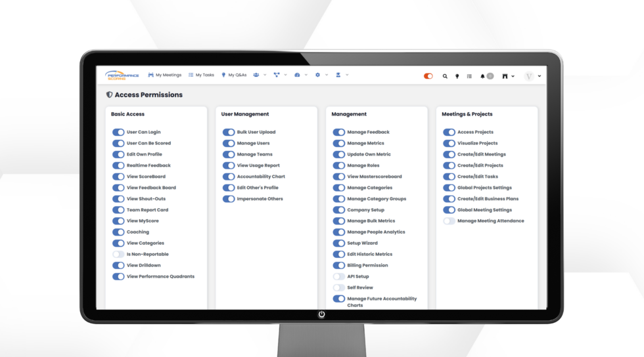644x357 pixels.
Task: Click the building/company icon
Action: coord(505,76)
